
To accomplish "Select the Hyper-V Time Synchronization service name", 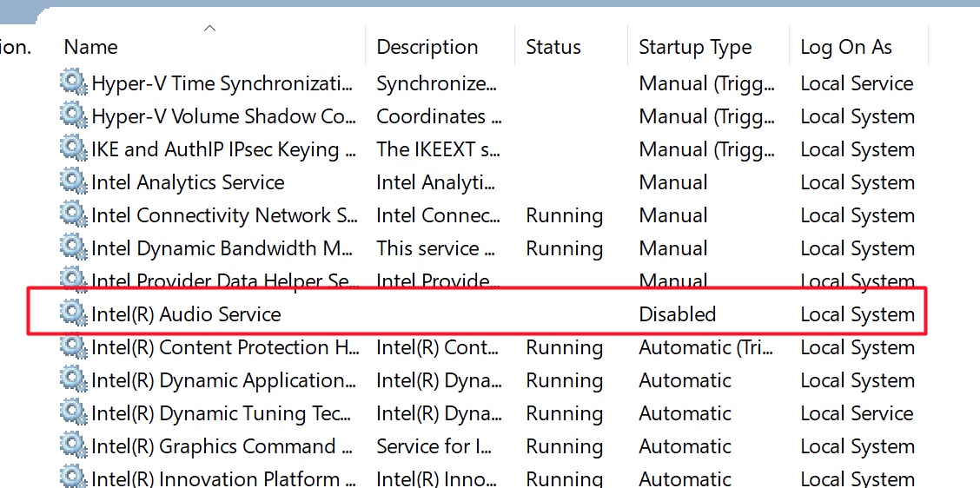I will (x=222, y=83).
